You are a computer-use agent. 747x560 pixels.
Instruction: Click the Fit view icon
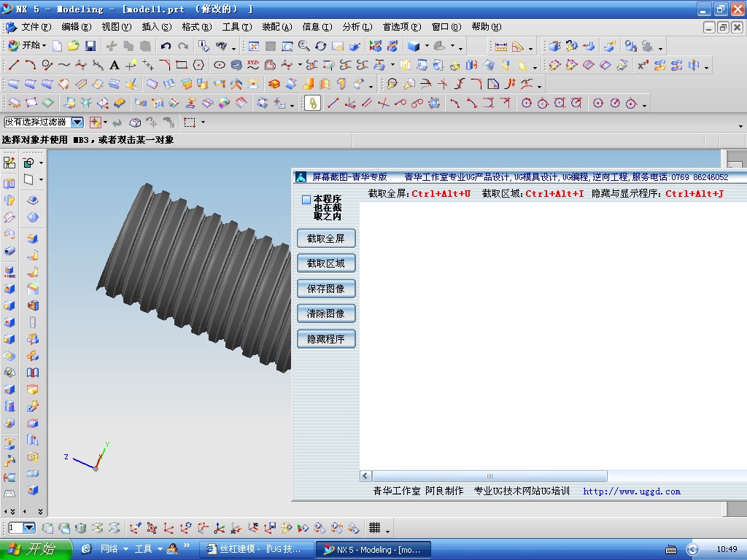(x=253, y=46)
